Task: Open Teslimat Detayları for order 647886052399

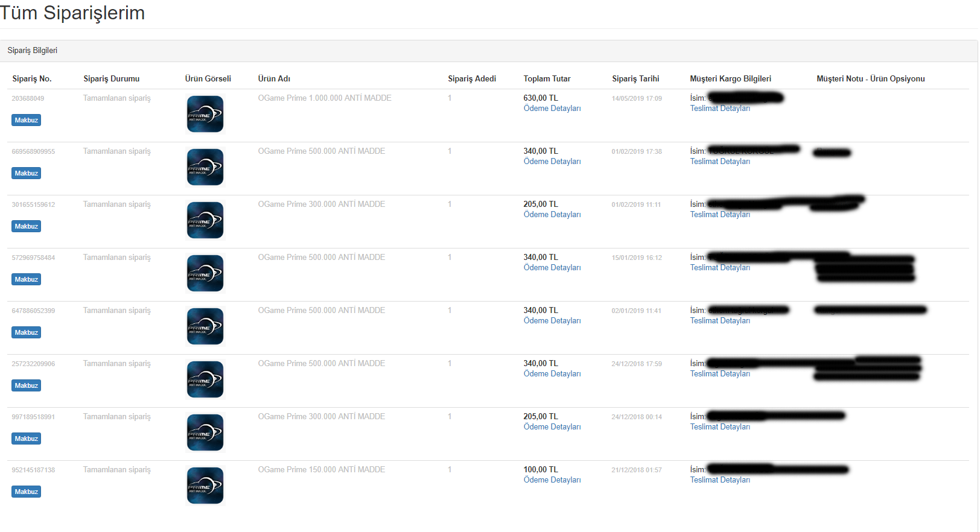Action: pyautogui.click(x=720, y=321)
